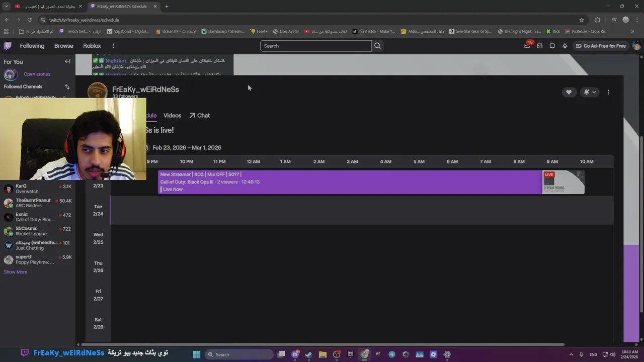
Task: Open the Chrome apps grid in bookmarks bar
Action: (7, 31)
